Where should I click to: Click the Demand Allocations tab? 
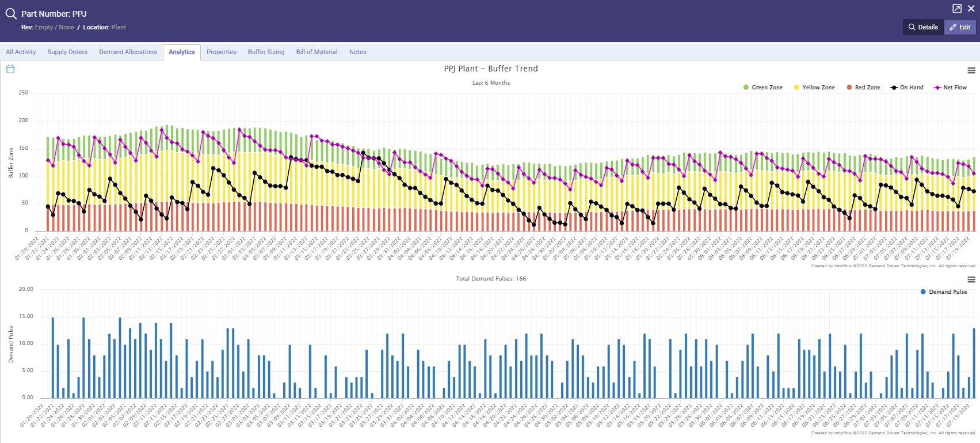[128, 52]
